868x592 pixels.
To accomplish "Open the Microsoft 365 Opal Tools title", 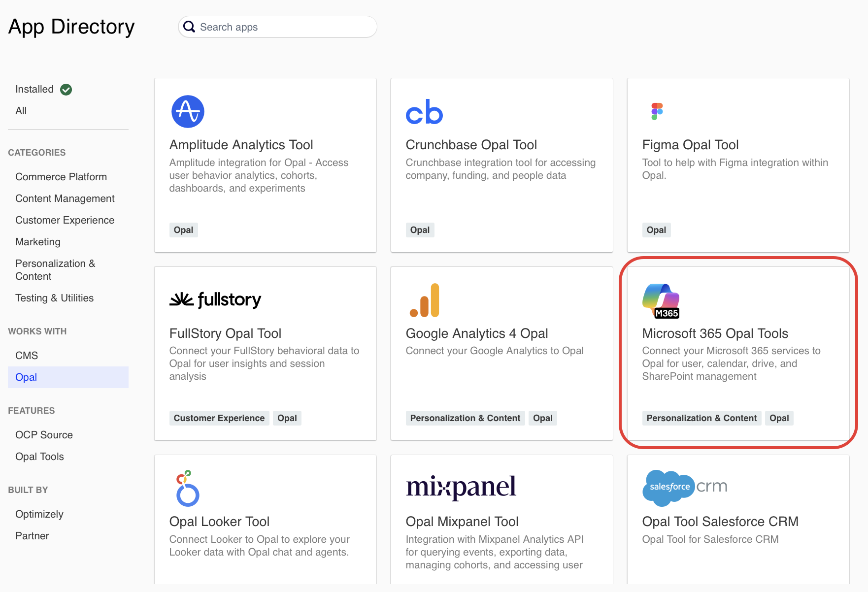I will (715, 333).
